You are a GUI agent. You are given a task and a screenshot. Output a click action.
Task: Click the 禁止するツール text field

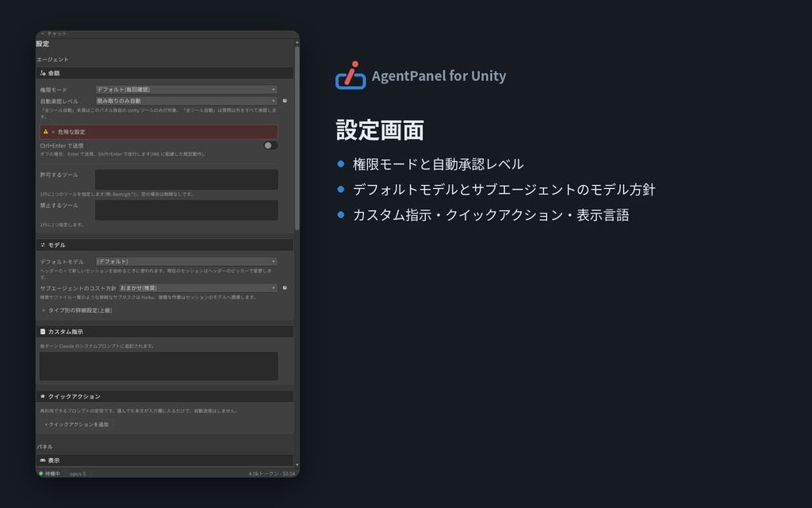click(186, 210)
